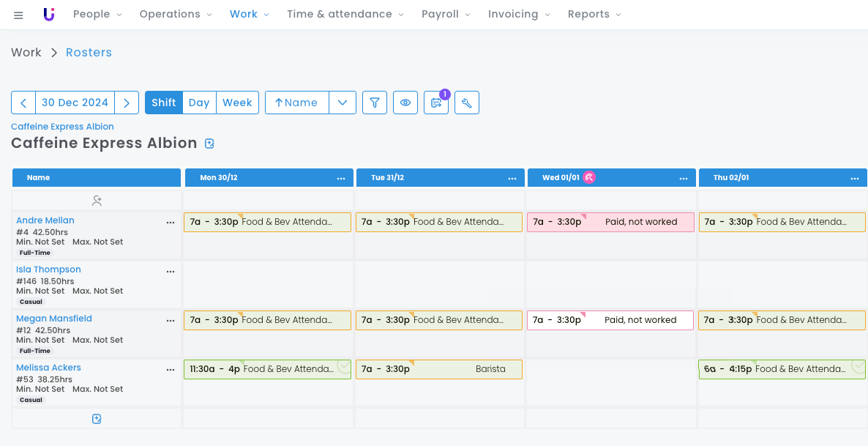
Task: Click the 30 Dec 2024 date field
Action: [x=75, y=103]
